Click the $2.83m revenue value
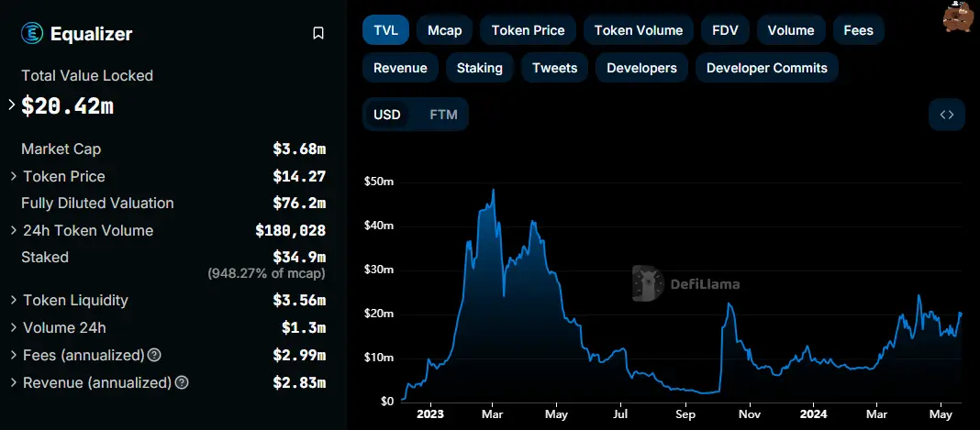This screenshot has width=980, height=430. coord(299,382)
